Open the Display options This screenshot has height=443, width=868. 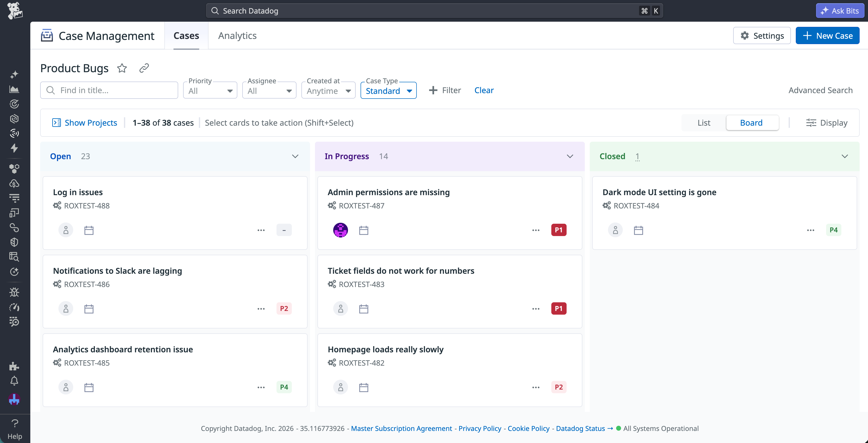tap(827, 123)
